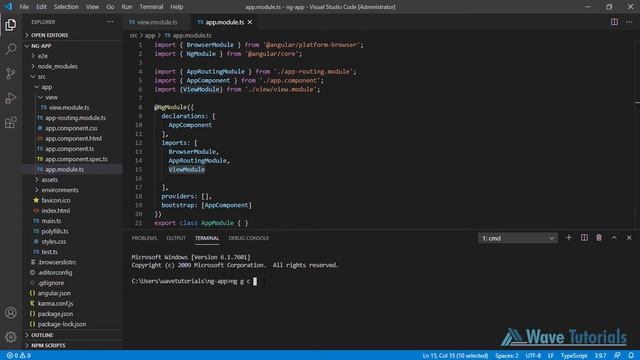Kill the terminal with trash icon
This screenshot has width=640, height=360.
pos(599,238)
